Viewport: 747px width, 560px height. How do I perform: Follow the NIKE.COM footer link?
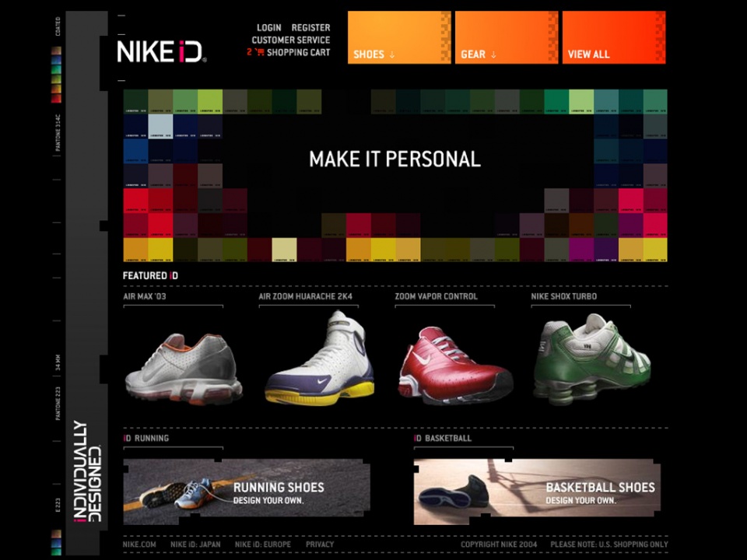pyautogui.click(x=139, y=544)
